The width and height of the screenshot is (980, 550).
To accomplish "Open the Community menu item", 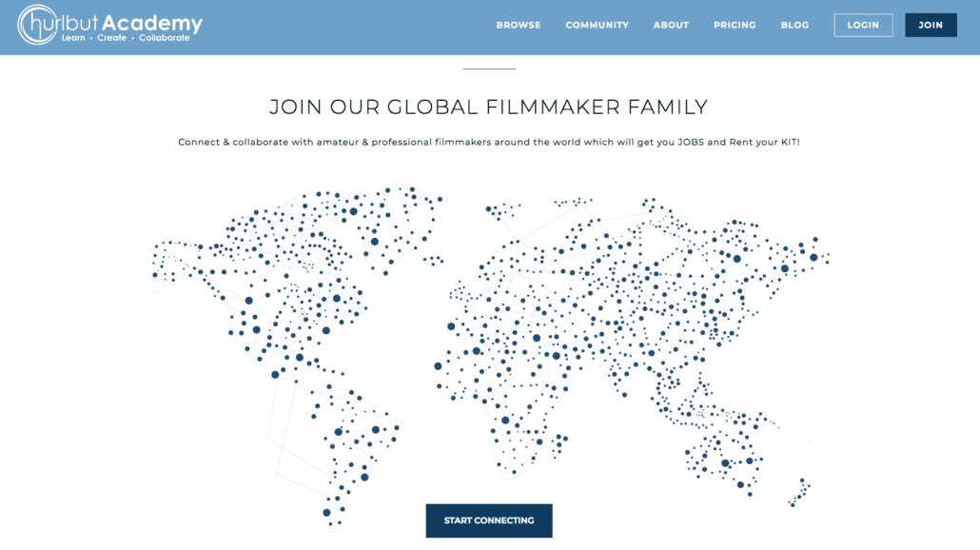I will 597,25.
